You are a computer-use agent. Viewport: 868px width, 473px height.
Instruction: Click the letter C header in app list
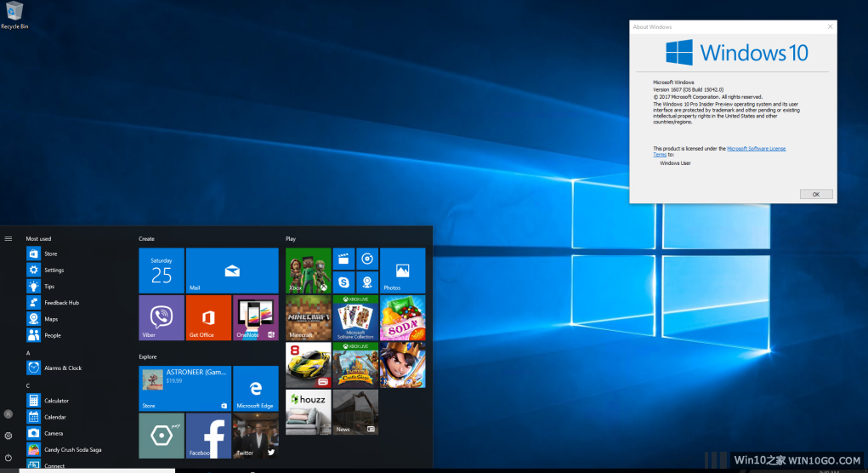[x=28, y=385]
